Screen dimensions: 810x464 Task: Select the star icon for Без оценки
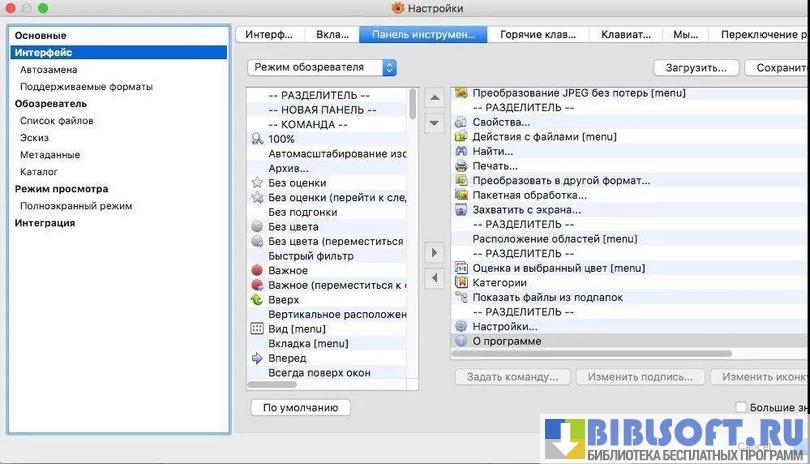coord(257,183)
